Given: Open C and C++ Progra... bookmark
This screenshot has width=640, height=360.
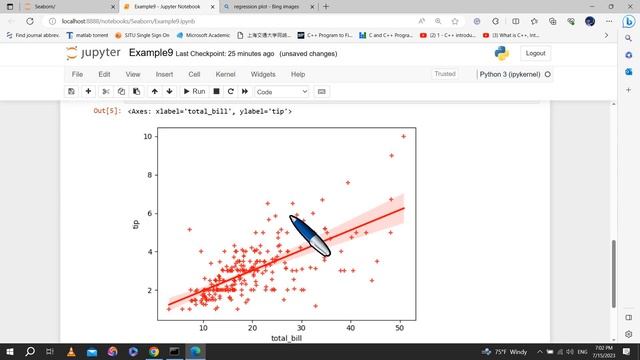Looking at the screenshot, I should pos(386,36).
